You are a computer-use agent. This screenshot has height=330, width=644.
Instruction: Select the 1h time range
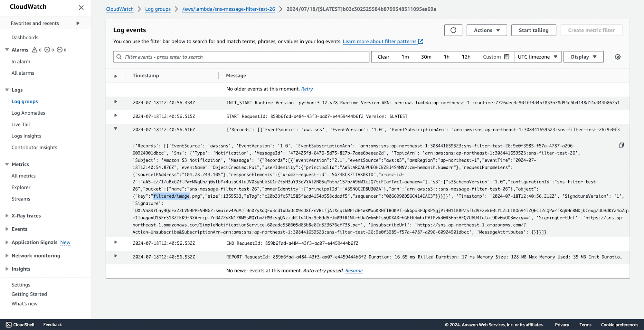[x=447, y=57]
